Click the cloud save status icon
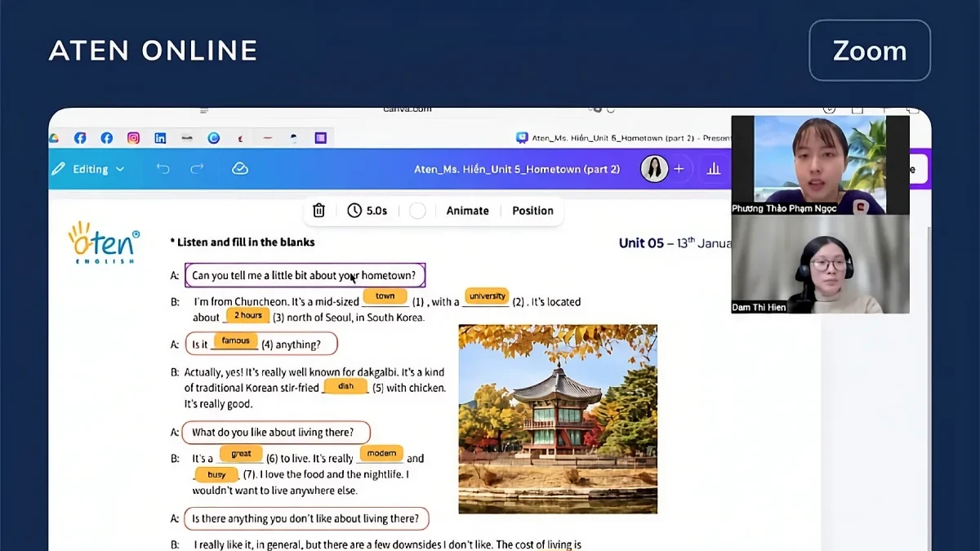 click(240, 168)
